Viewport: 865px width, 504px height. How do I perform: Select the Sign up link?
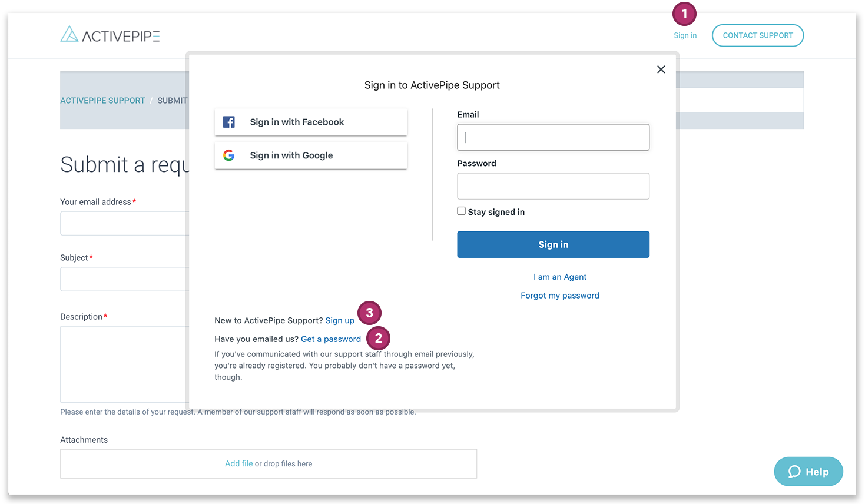340,320
